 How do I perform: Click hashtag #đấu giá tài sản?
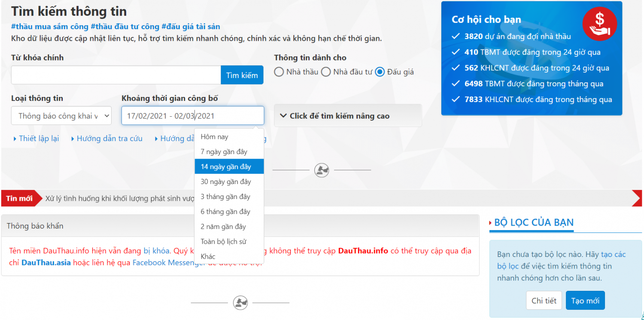point(191,27)
